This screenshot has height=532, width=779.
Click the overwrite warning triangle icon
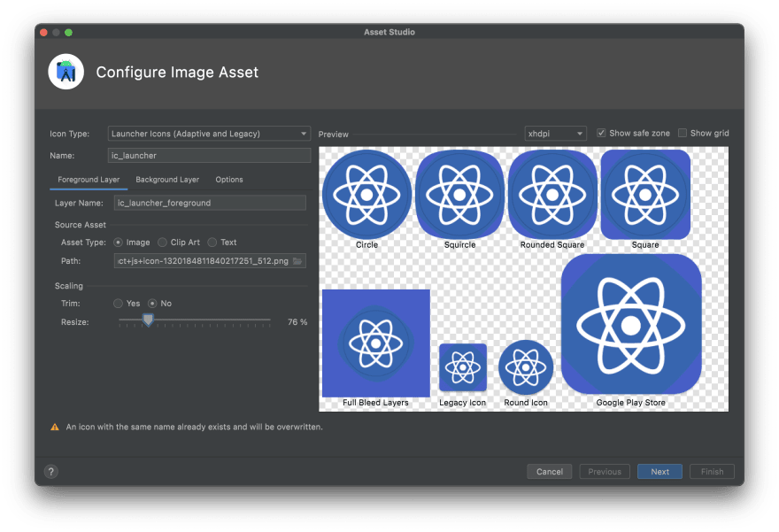55,428
